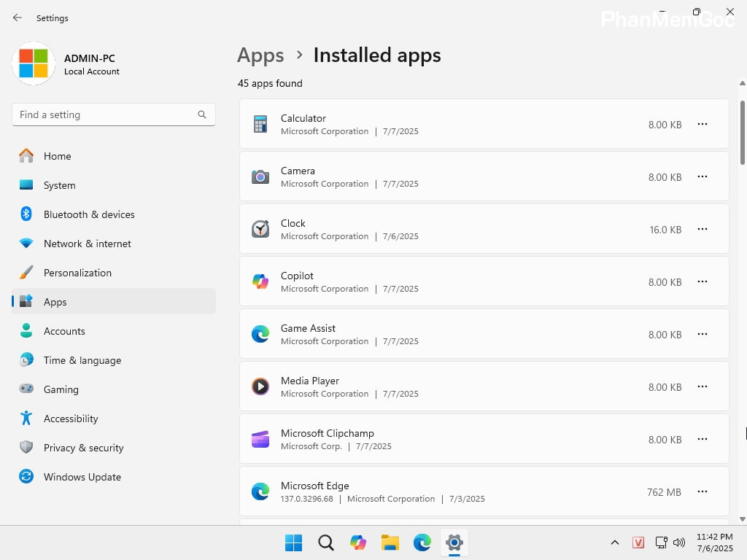Select Bluetooth & devices in the sidebar
Viewport: 747px width, 560px height.
click(x=89, y=214)
